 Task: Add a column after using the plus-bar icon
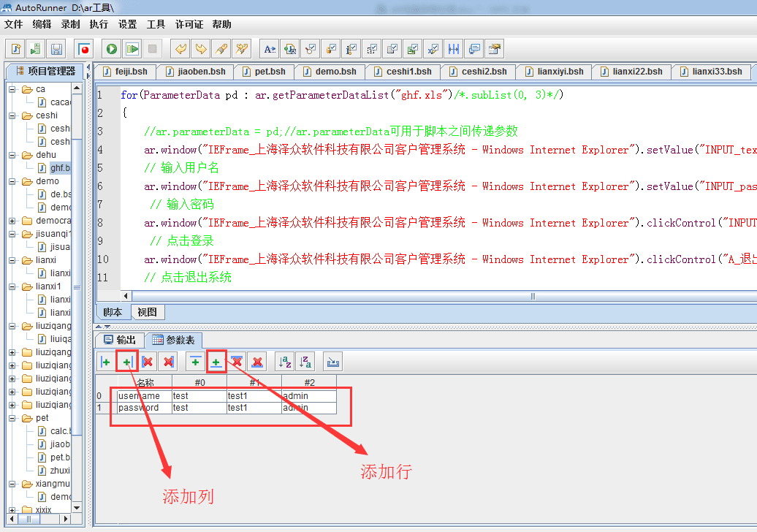[127, 362]
